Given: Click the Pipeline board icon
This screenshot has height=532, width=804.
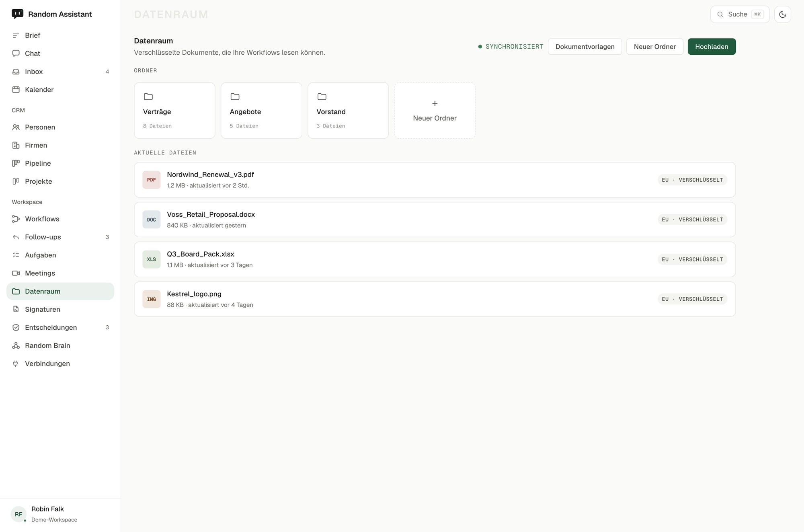Looking at the screenshot, I should pos(16,163).
